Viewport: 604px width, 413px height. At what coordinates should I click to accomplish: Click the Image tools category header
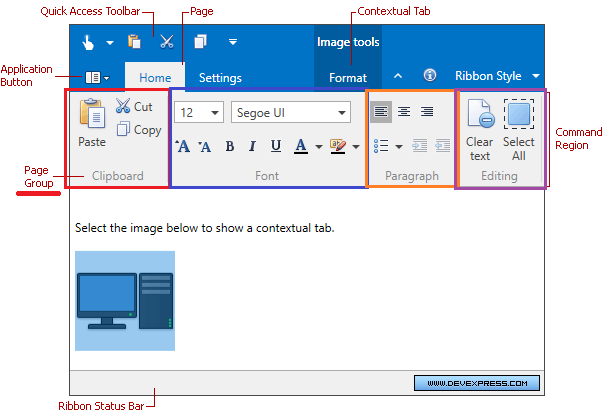348,42
